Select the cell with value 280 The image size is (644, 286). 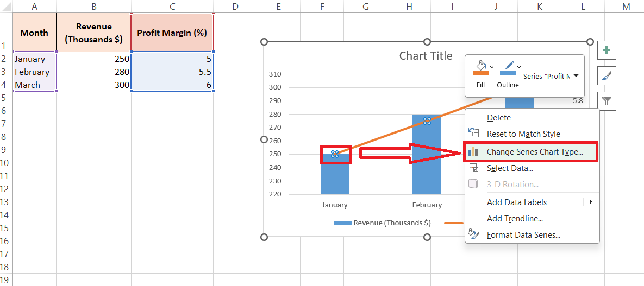tap(93, 72)
